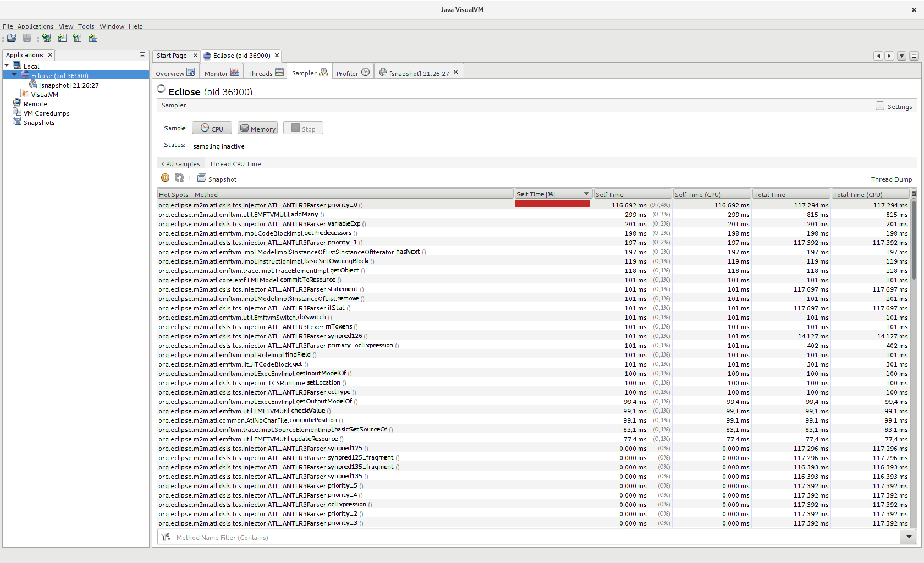The height and width of the screenshot is (563, 924).
Task: Take a Snapshot of sampler results
Action: tap(217, 178)
